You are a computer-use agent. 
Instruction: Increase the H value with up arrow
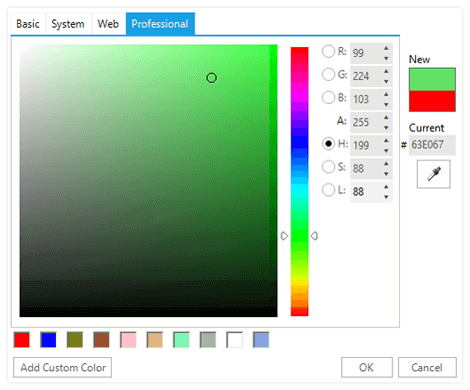click(386, 141)
